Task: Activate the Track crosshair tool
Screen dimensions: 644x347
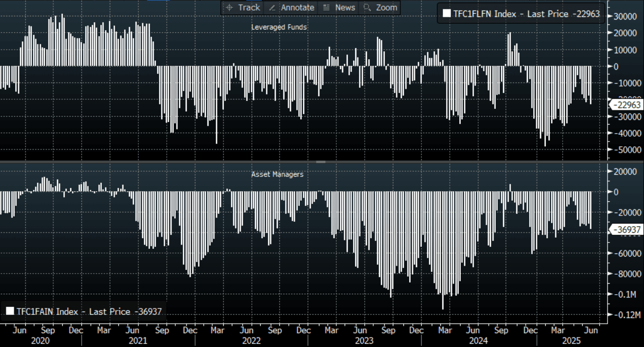Action: (243, 7)
